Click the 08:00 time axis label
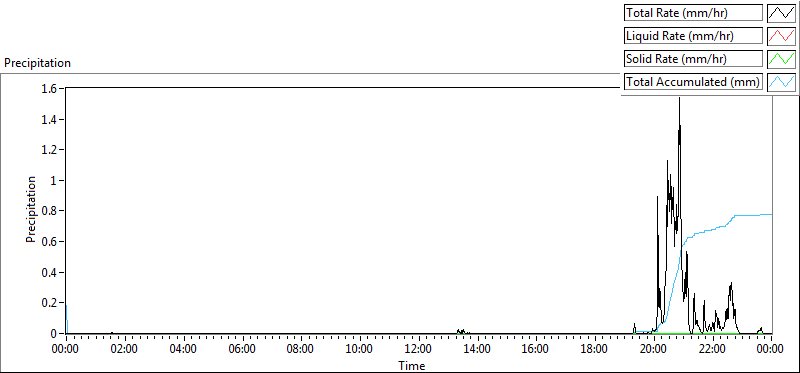 point(301,350)
